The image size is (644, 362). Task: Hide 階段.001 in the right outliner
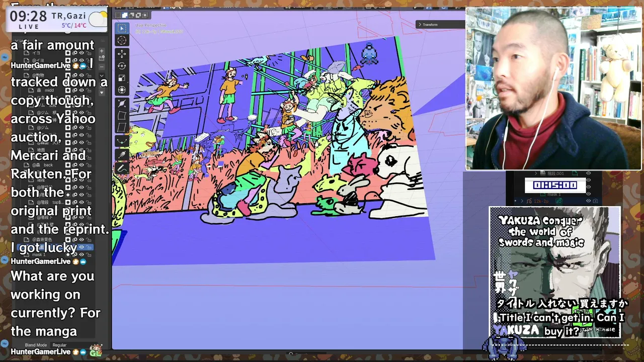point(589,173)
